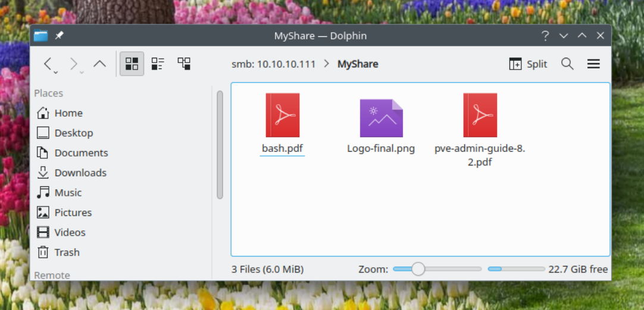This screenshot has height=310, width=644.
Task: Click the Videos filmstrip icon
Action: (43, 233)
